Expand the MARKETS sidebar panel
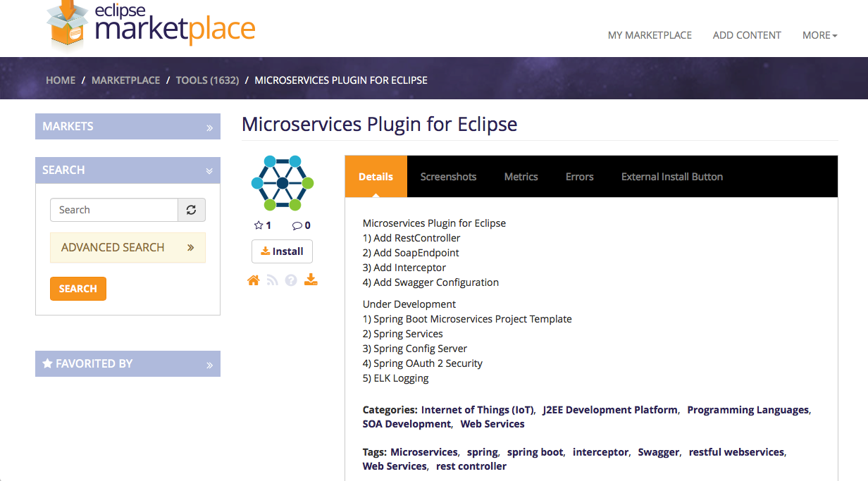The width and height of the screenshot is (868, 481). tap(209, 127)
